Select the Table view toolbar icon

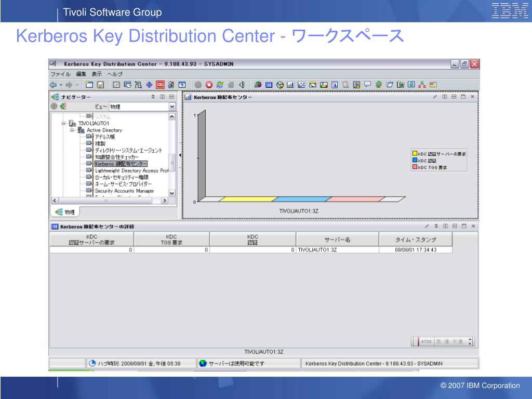[269, 85]
